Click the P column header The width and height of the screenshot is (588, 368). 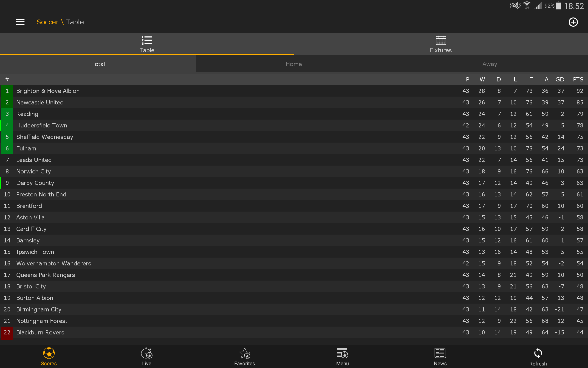click(x=467, y=79)
